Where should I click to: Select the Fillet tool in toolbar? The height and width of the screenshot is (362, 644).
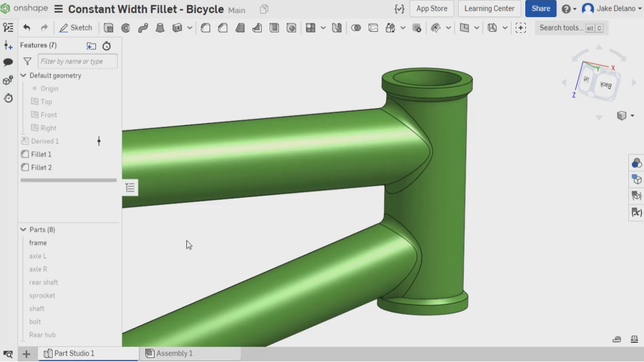click(x=206, y=28)
